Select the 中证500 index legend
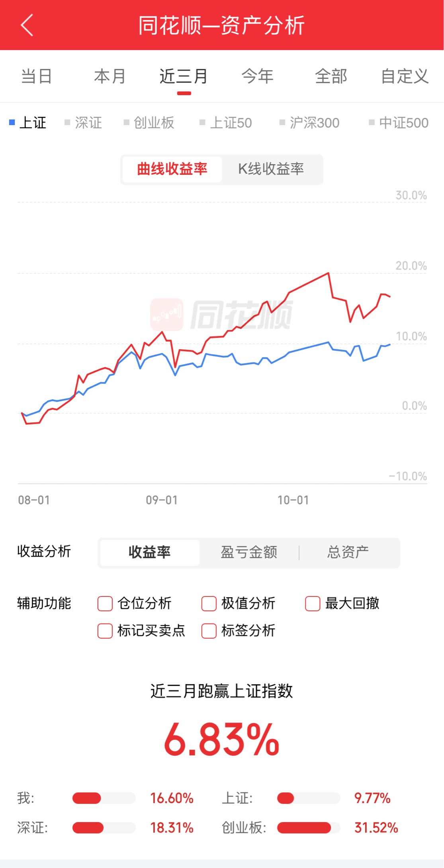The height and width of the screenshot is (868, 444). 399,123
